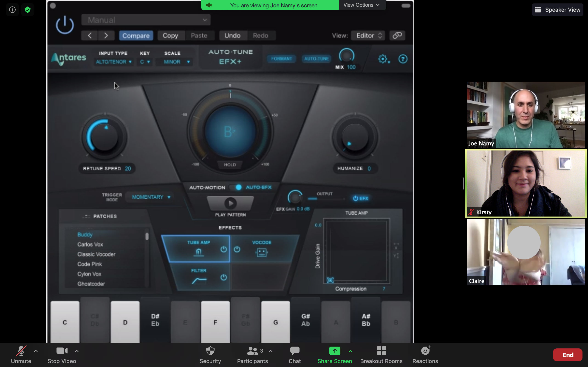The image size is (588, 367).
Task: Click the help question mark icon
Action: pyautogui.click(x=403, y=59)
